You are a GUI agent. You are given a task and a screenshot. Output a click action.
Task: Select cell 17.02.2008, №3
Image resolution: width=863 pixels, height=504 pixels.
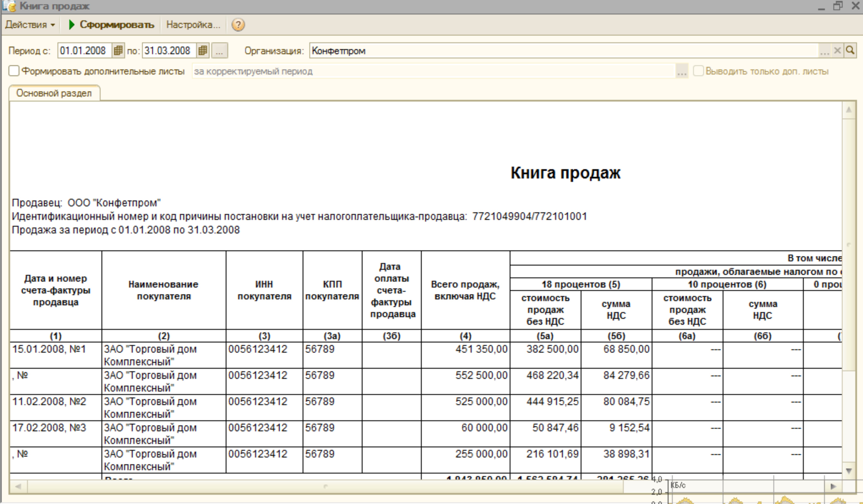click(56, 434)
